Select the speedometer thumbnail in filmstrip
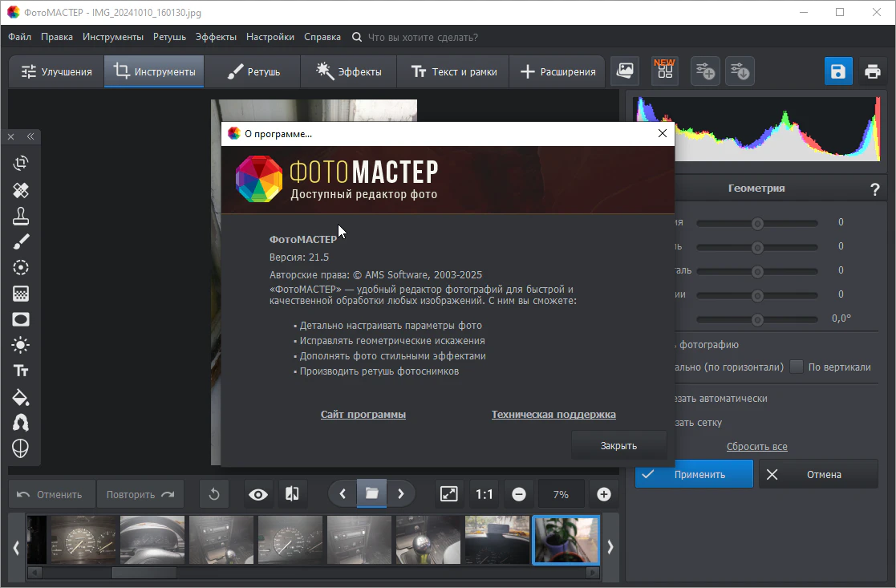 [83, 540]
